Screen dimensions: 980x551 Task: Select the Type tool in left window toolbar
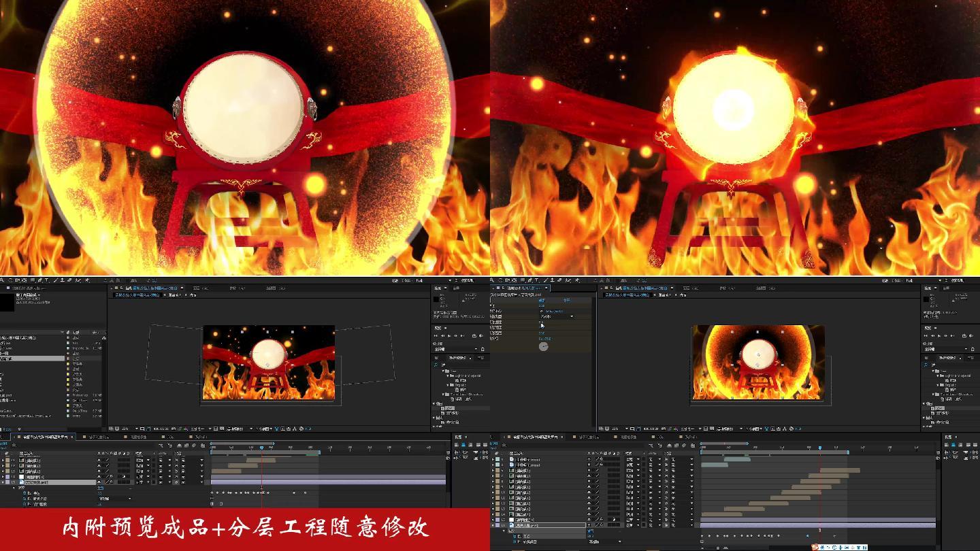[x=46, y=280]
